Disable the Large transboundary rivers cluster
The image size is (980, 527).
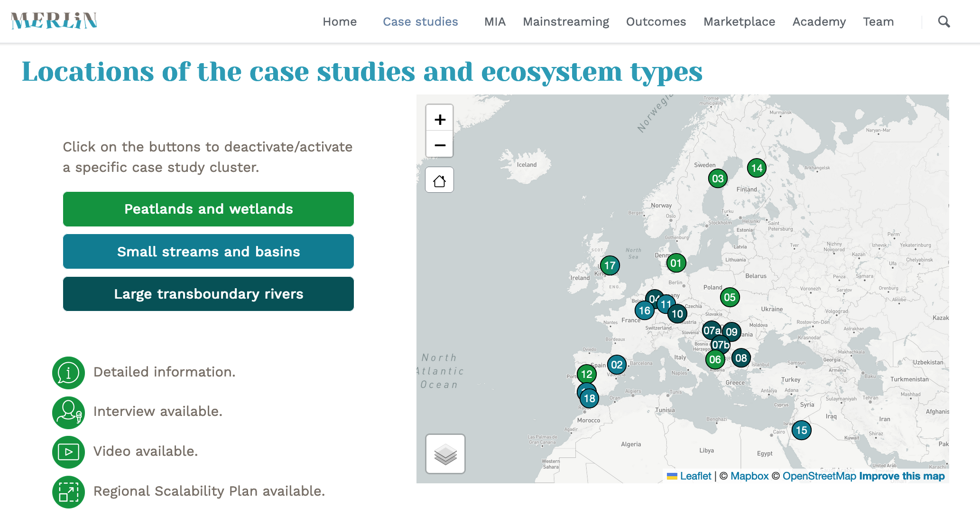click(208, 293)
